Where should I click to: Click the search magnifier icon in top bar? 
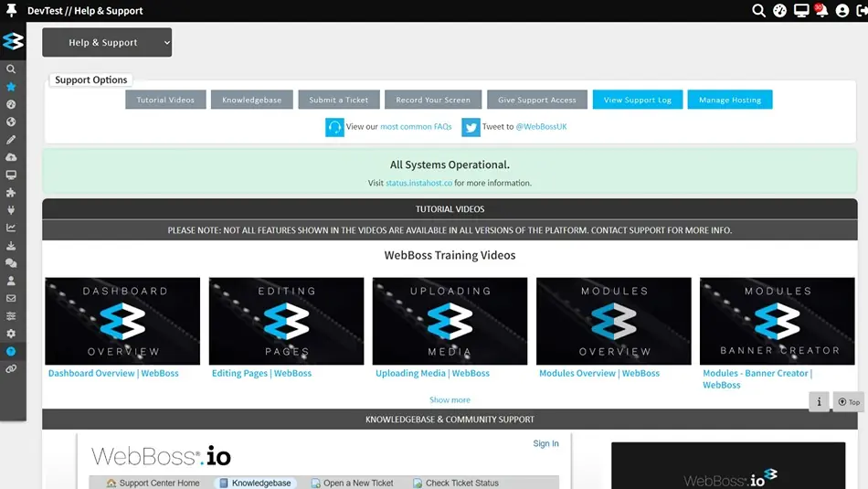pyautogui.click(x=758, y=11)
